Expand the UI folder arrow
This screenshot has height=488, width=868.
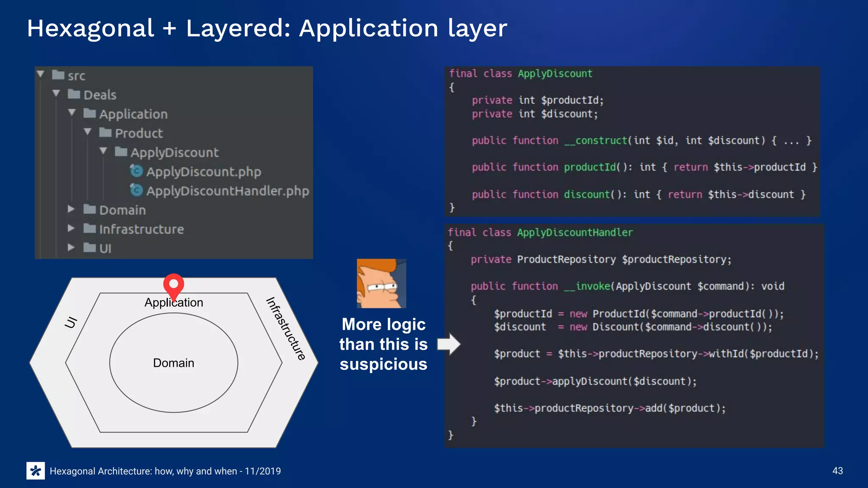point(71,247)
